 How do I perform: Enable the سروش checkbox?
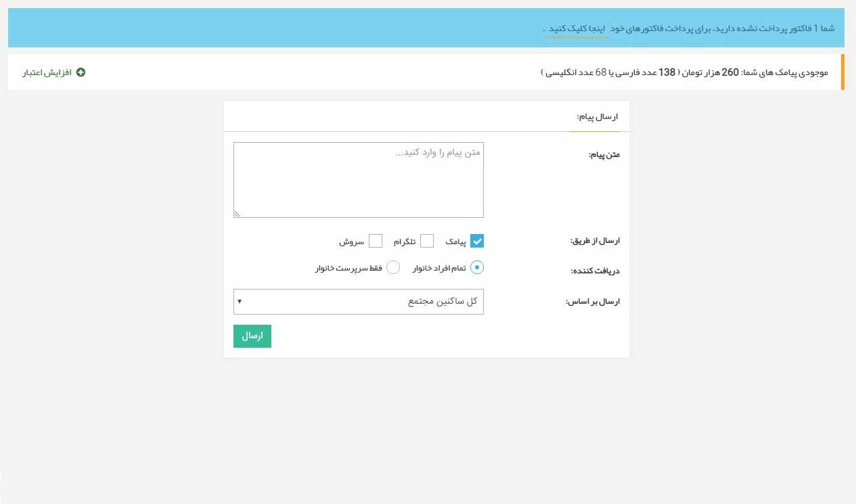376,241
